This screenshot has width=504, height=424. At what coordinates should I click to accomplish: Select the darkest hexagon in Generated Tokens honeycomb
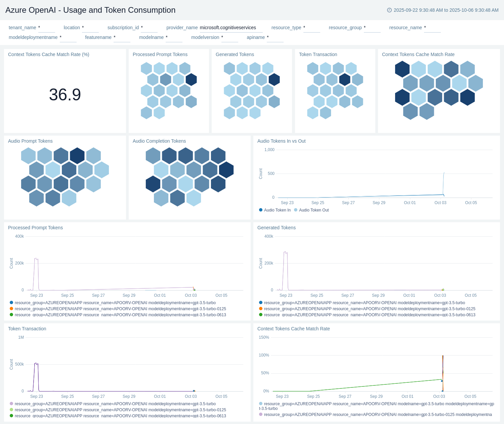274,80
